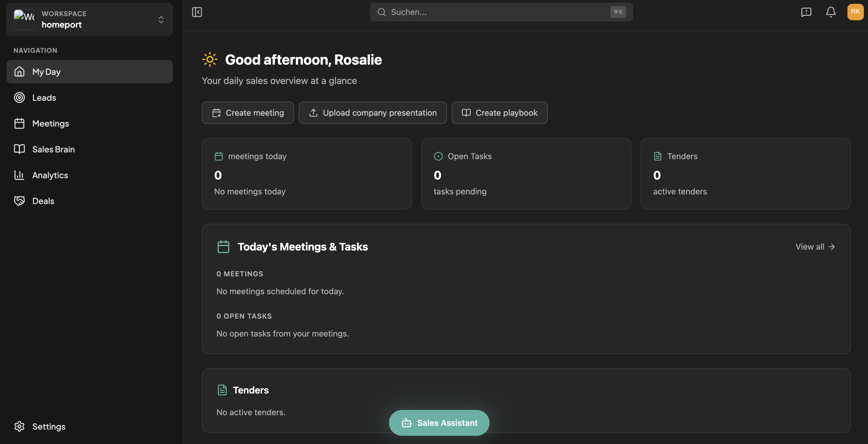This screenshot has width=868, height=444.
Task: Click the Leads target icon
Action: (x=19, y=97)
